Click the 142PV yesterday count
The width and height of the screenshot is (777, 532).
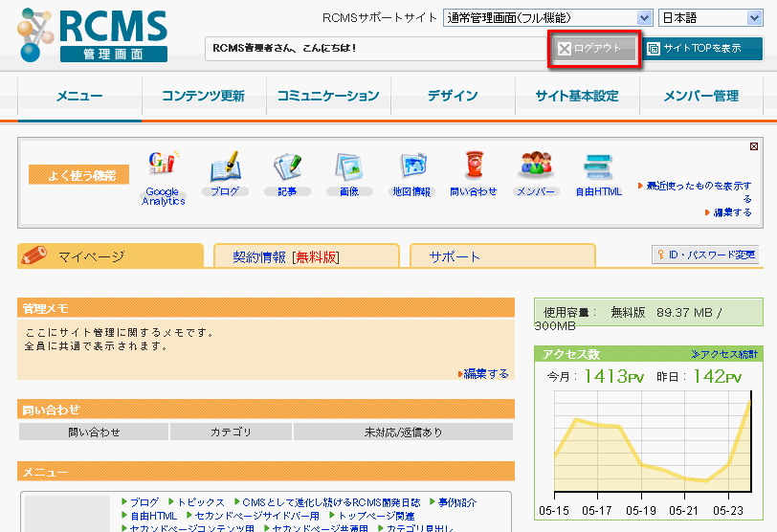[717, 376]
